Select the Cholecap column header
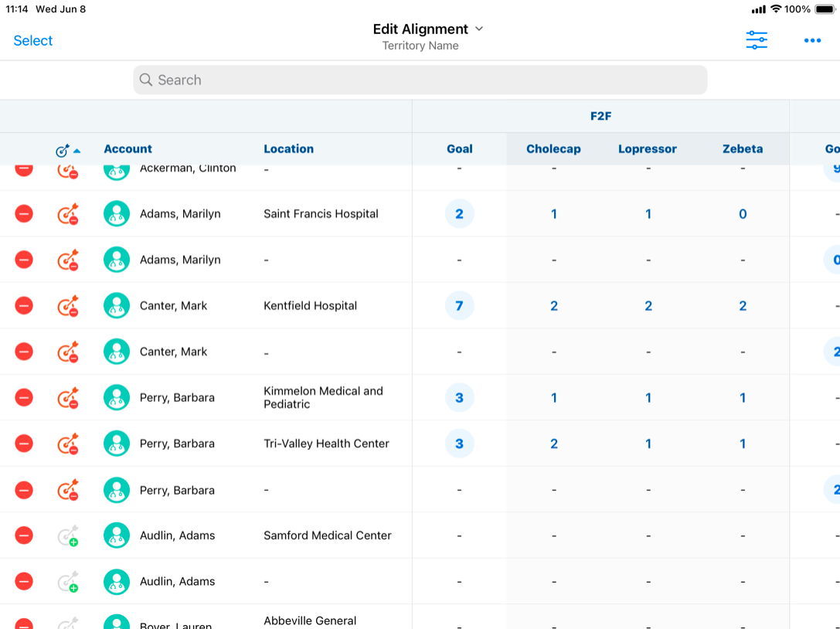840x629 pixels. tap(553, 149)
